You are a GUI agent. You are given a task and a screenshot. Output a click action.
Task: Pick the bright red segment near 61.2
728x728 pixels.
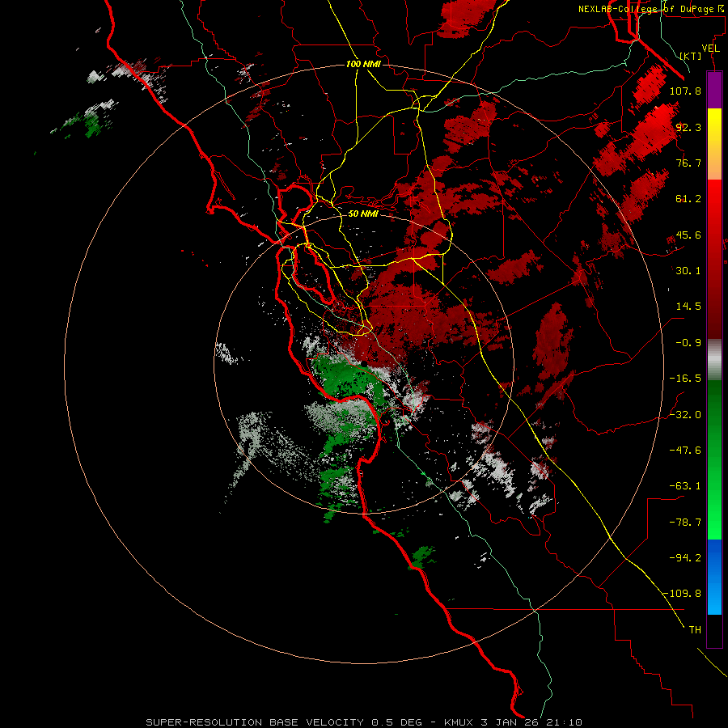[x=714, y=200]
